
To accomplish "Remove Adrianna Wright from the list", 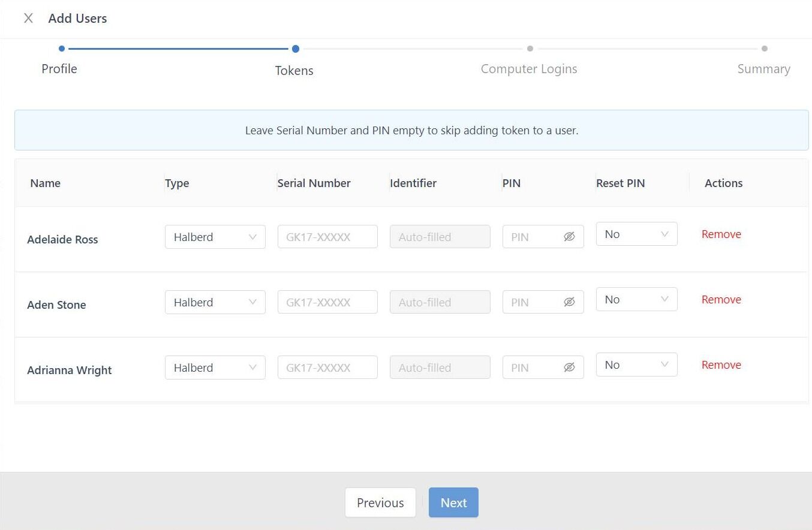I will pos(721,365).
